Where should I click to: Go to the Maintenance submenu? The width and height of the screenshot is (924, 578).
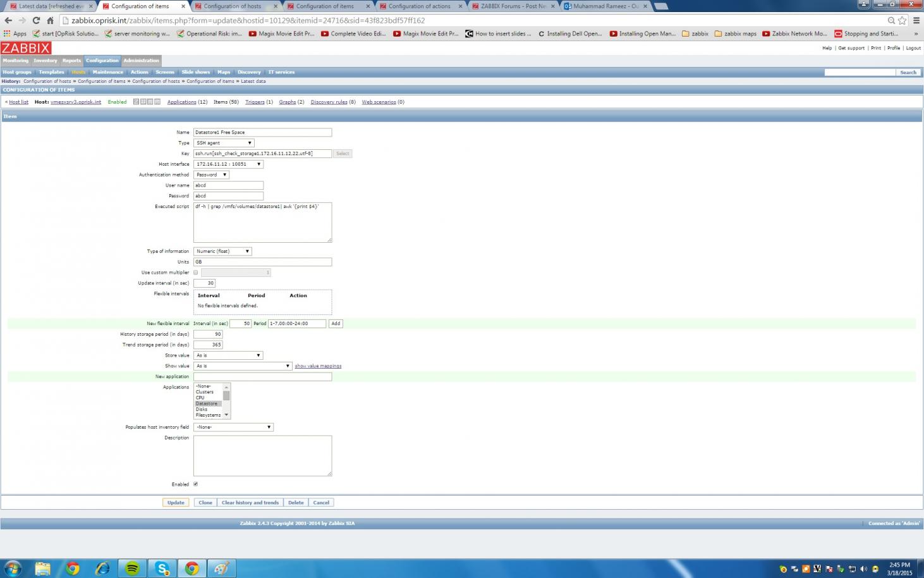(x=108, y=72)
